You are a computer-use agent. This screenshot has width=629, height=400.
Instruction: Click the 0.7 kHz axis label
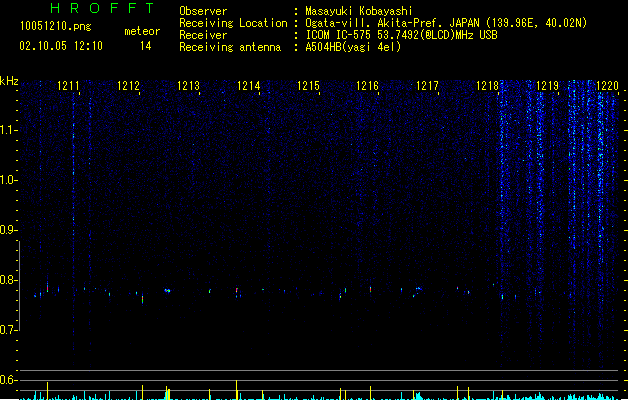8,330
